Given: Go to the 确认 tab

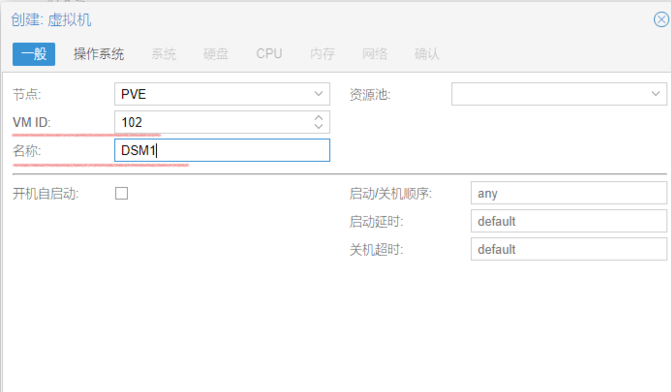Looking at the screenshot, I should pos(427,54).
